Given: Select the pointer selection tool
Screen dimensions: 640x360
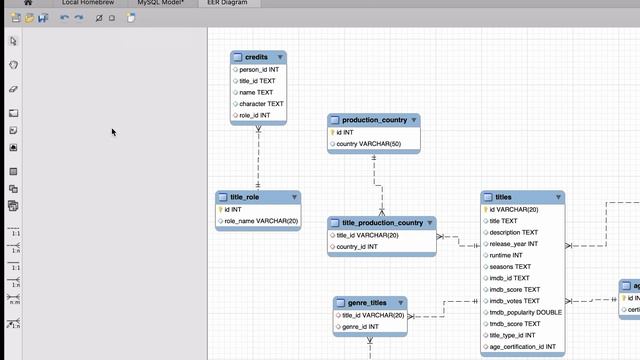Looking at the screenshot, I should (x=13, y=41).
